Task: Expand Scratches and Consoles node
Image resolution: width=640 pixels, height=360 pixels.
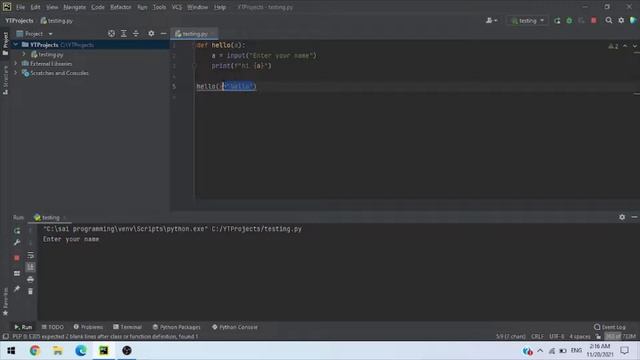Action: (16, 73)
